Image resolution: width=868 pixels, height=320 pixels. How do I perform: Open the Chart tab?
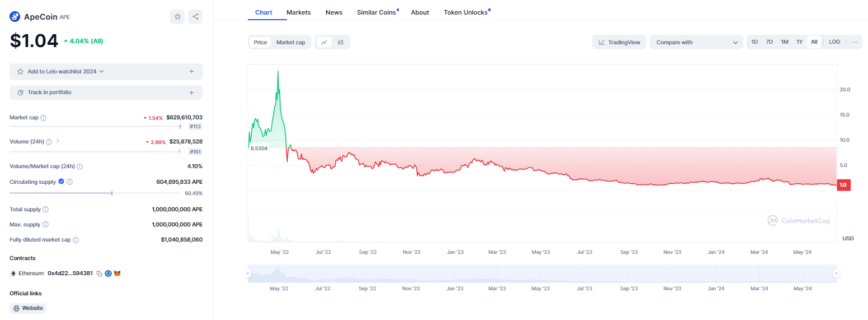pos(264,12)
